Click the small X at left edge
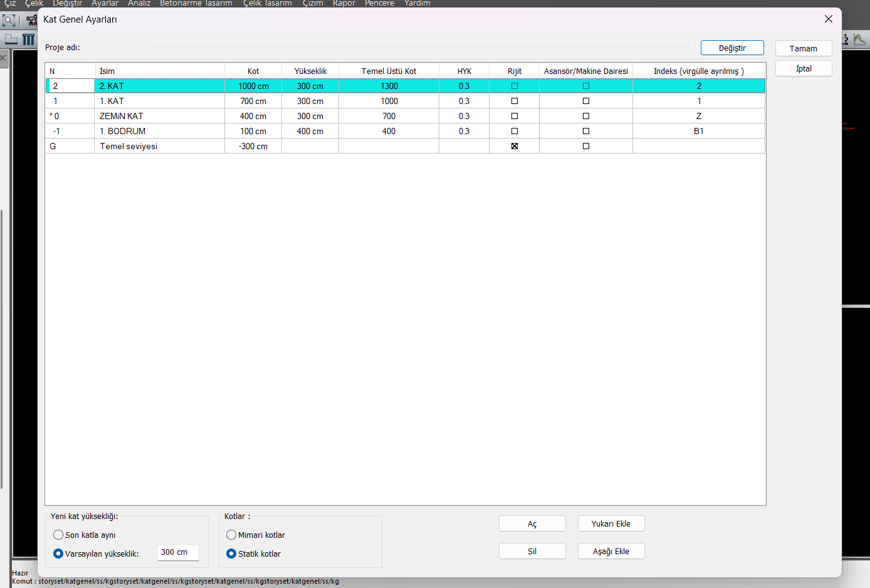 point(3,58)
